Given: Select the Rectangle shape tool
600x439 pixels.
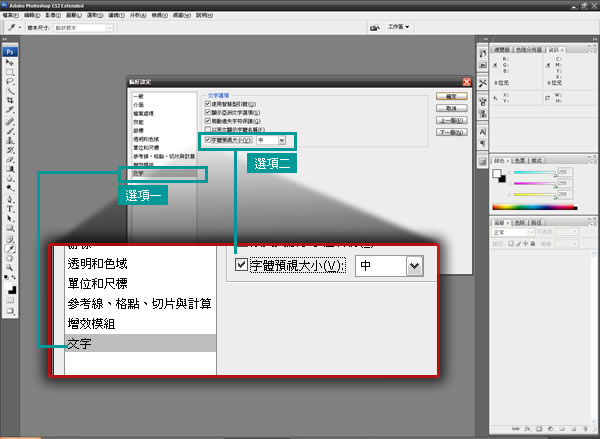Looking at the screenshot, I should click(x=10, y=228).
